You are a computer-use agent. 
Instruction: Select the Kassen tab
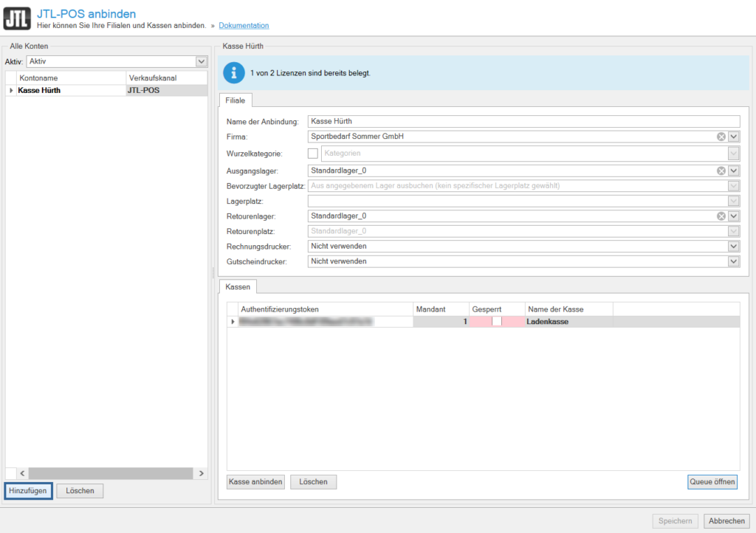coord(238,286)
